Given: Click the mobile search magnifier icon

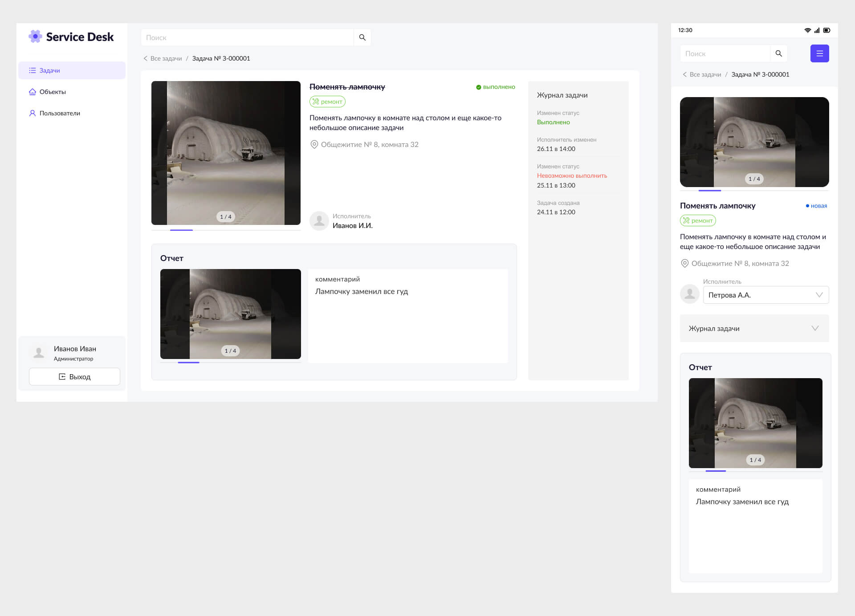Looking at the screenshot, I should point(778,53).
